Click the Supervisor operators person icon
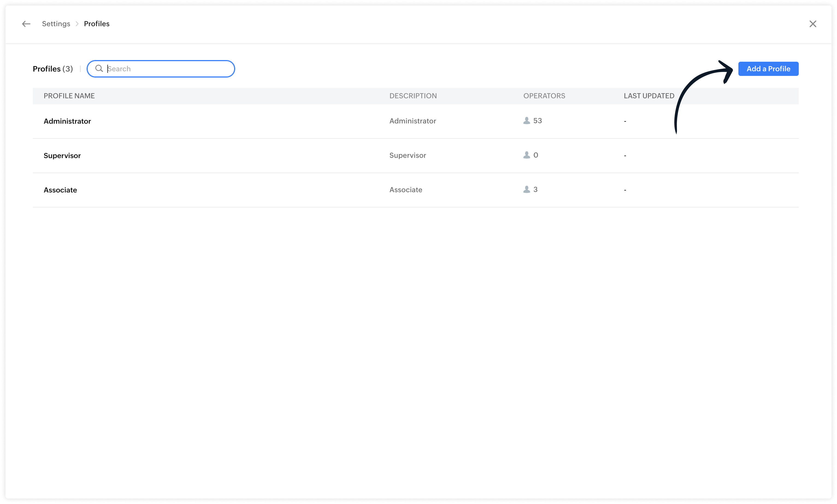 click(x=526, y=155)
